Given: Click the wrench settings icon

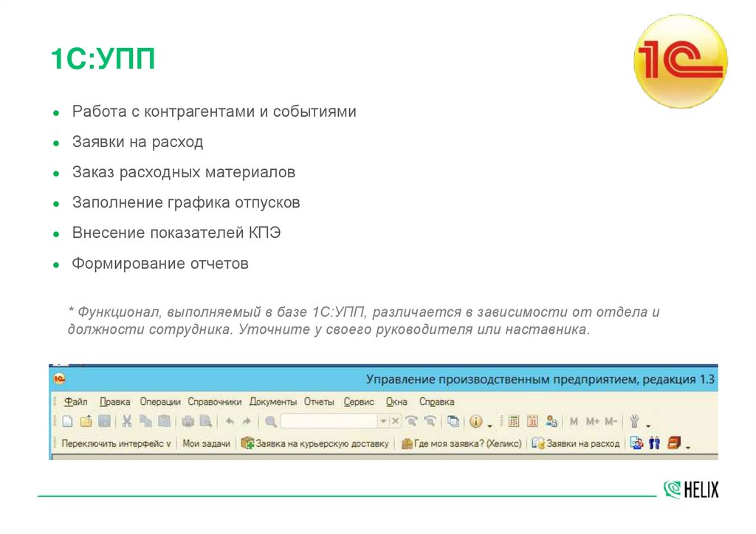Looking at the screenshot, I should click(634, 422).
